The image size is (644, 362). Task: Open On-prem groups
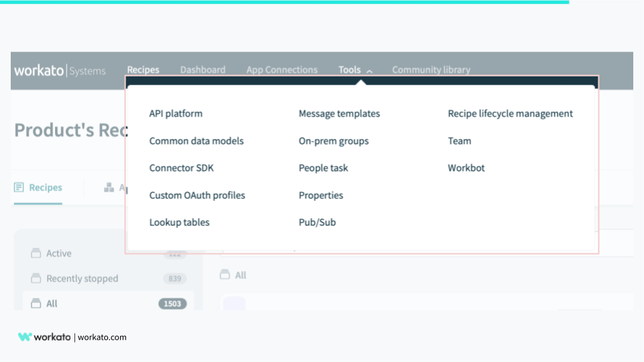click(x=333, y=141)
